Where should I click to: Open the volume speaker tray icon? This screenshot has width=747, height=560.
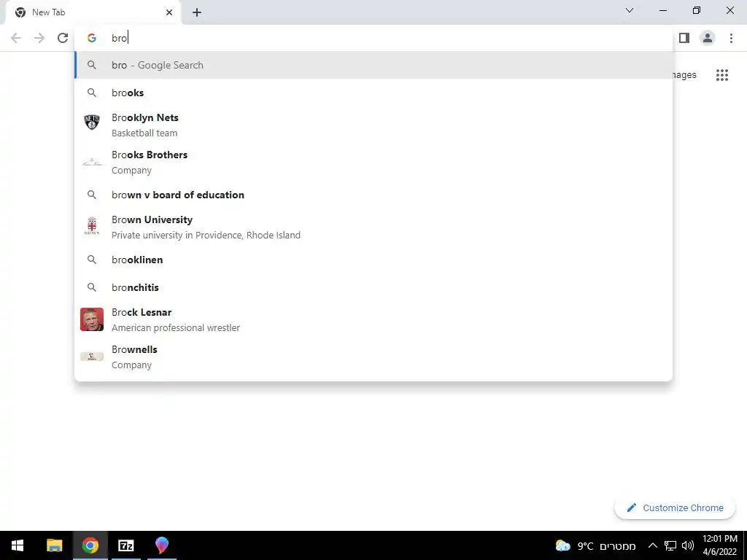[687, 545]
